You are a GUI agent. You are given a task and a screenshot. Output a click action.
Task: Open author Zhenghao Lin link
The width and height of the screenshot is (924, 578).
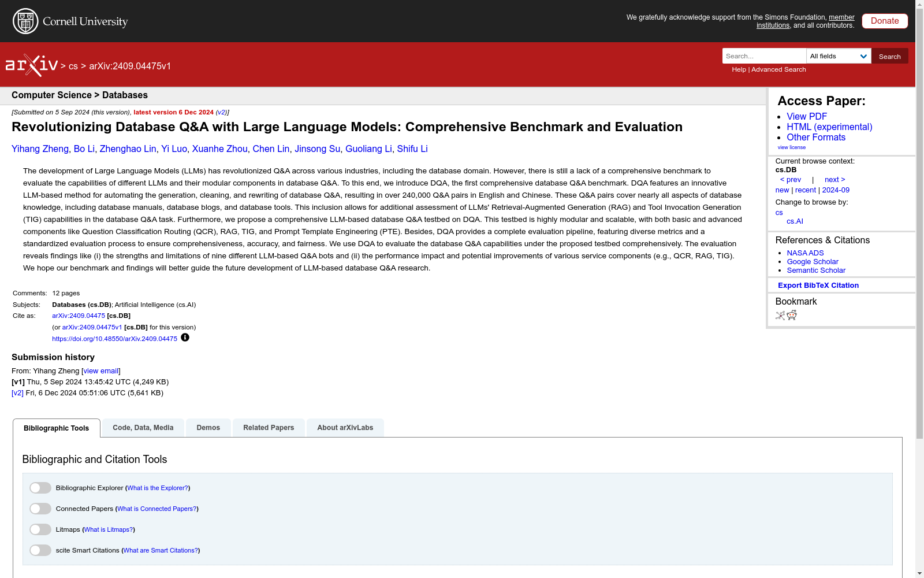click(128, 149)
